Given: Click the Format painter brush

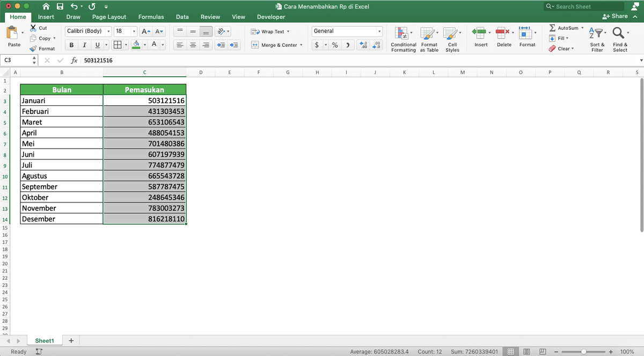Looking at the screenshot, I should coord(33,48).
